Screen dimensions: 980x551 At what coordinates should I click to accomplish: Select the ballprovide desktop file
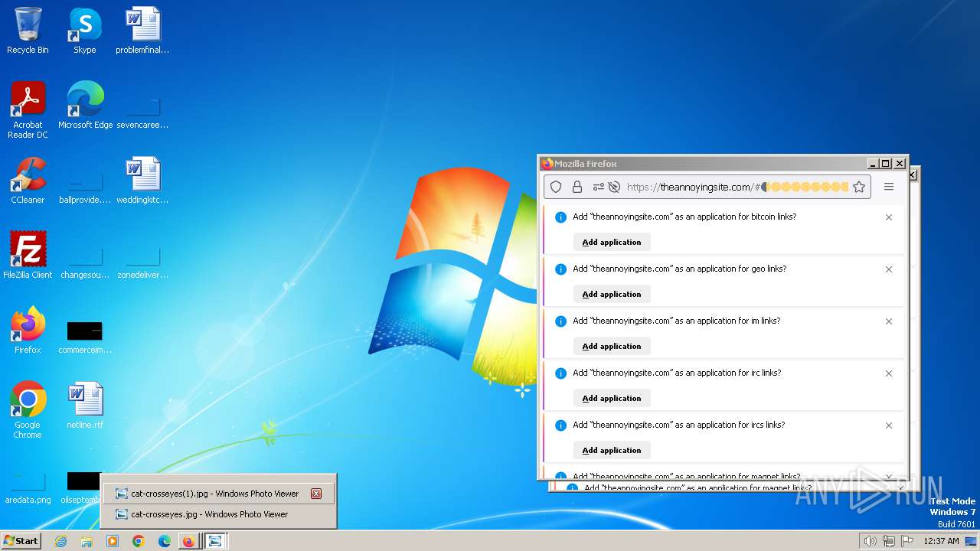pyautogui.click(x=85, y=185)
